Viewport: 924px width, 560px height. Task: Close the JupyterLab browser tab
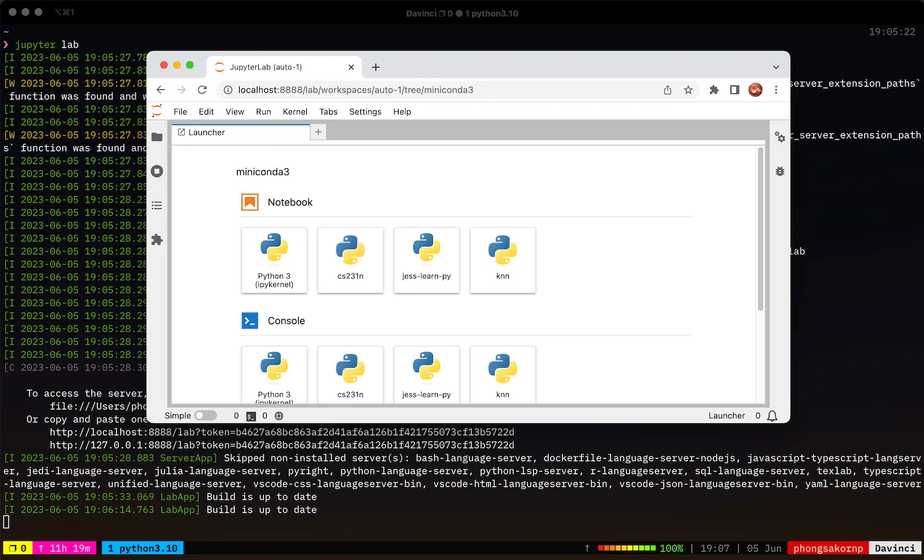click(x=351, y=67)
